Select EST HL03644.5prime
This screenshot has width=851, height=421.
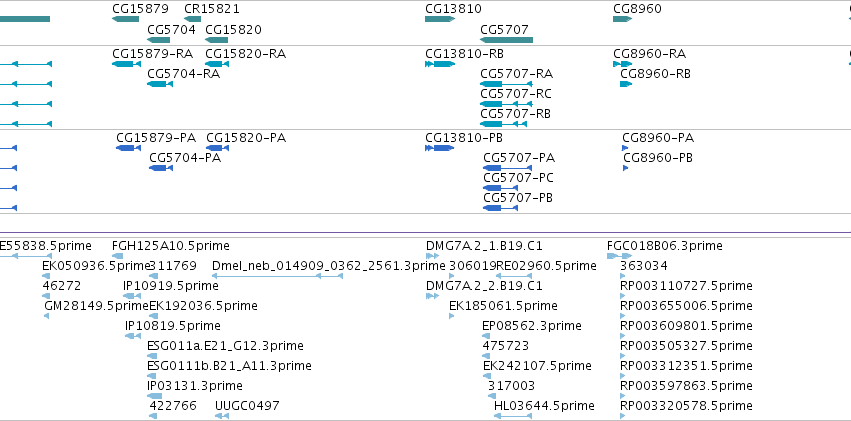pyautogui.click(x=513, y=416)
